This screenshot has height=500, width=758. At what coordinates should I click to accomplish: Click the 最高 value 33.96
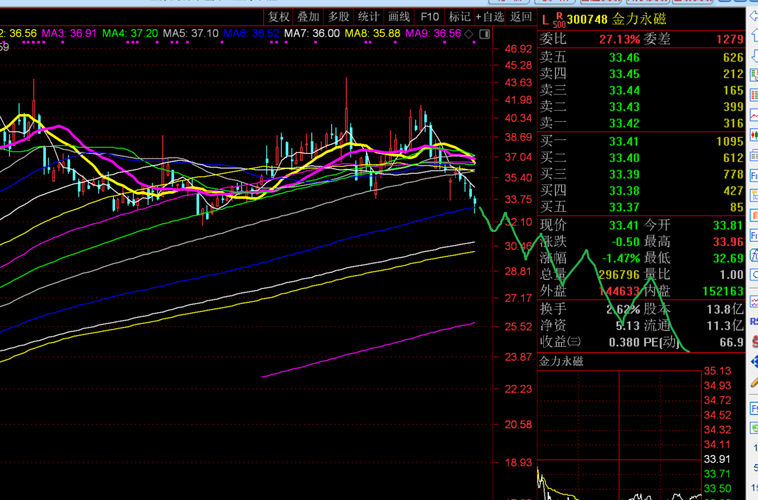pyautogui.click(x=729, y=242)
